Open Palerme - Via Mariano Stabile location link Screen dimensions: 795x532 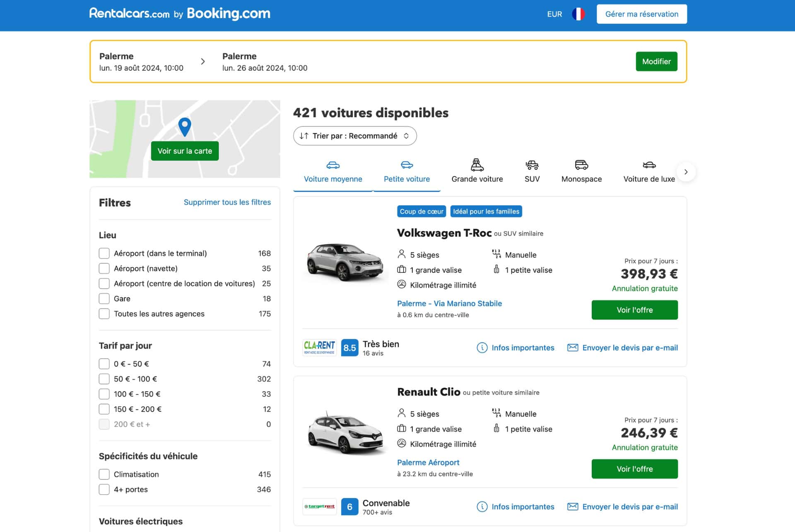tap(449, 303)
